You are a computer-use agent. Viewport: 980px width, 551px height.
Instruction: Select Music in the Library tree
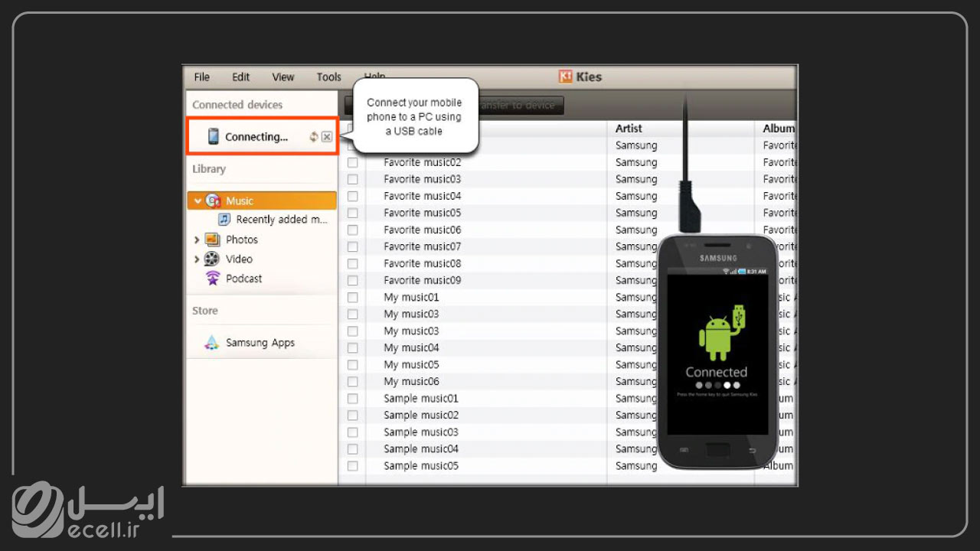click(x=262, y=201)
